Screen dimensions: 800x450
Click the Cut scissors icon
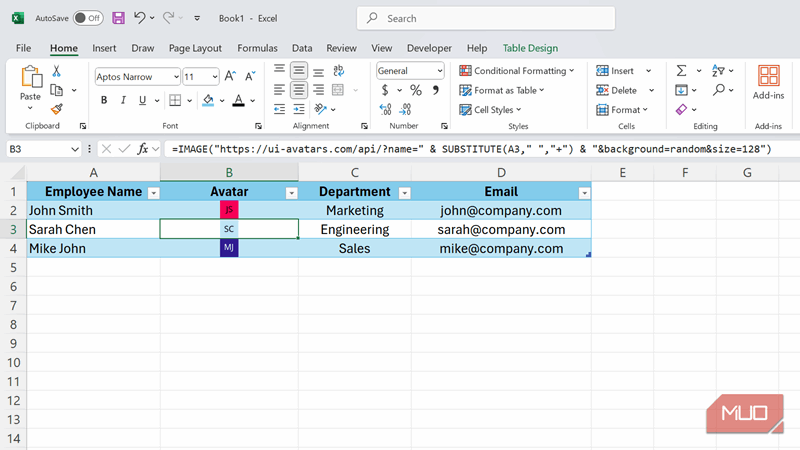[57, 71]
